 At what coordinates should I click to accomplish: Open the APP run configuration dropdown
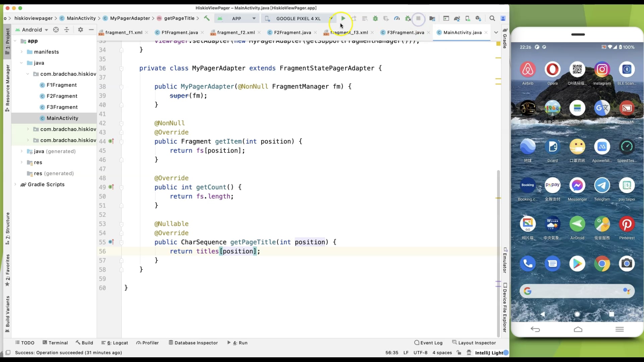coord(237,18)
